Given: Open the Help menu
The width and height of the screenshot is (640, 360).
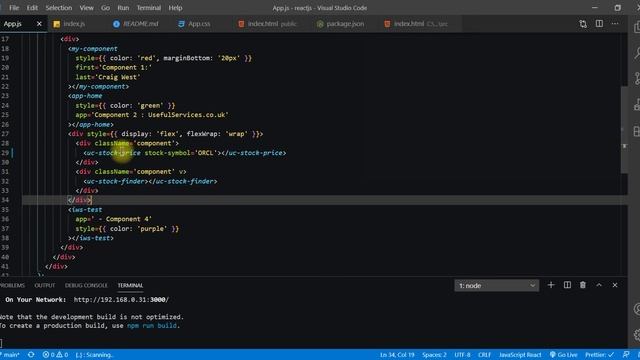Looking at the screenshot, I should tap(176, 8).
